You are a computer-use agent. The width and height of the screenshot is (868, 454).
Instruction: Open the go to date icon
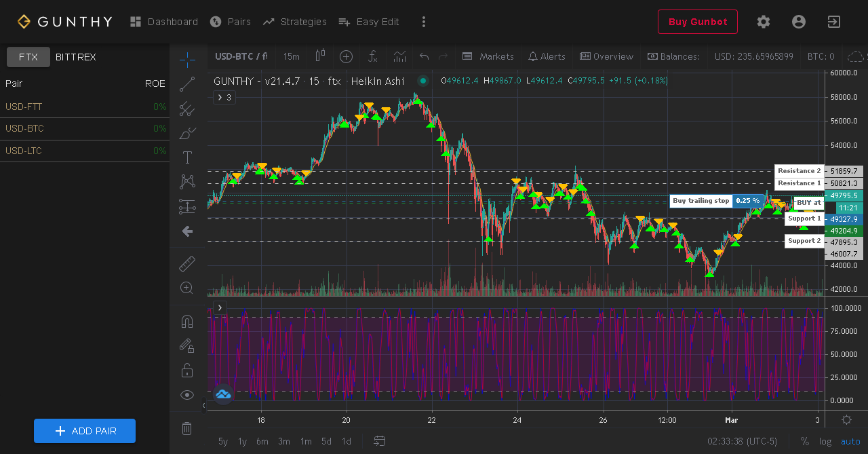379,441
